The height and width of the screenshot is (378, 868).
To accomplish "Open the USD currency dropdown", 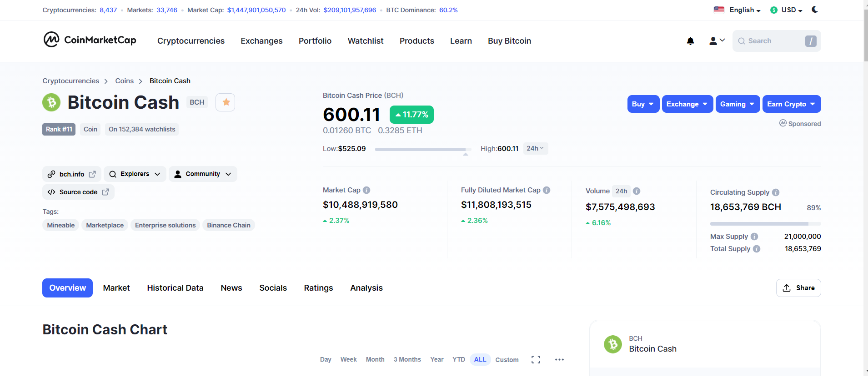I will [792, 10].
